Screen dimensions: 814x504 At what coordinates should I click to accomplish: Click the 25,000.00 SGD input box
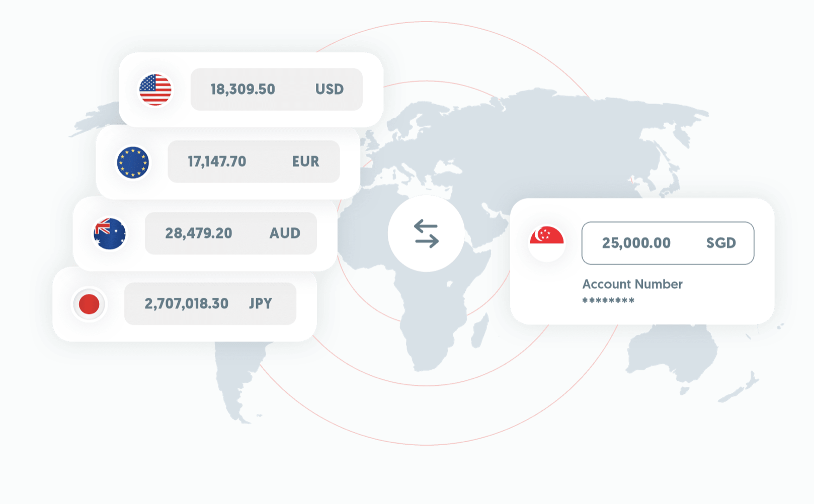(668, 243)
